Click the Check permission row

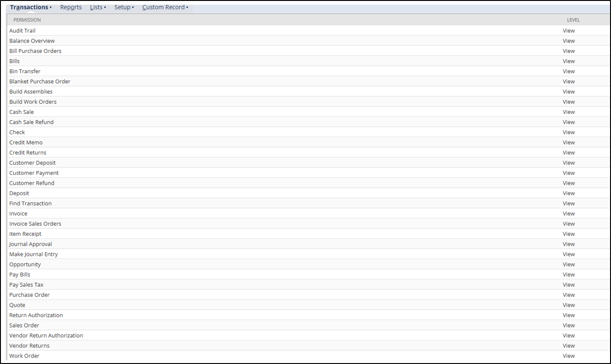(x=309, y=132)
